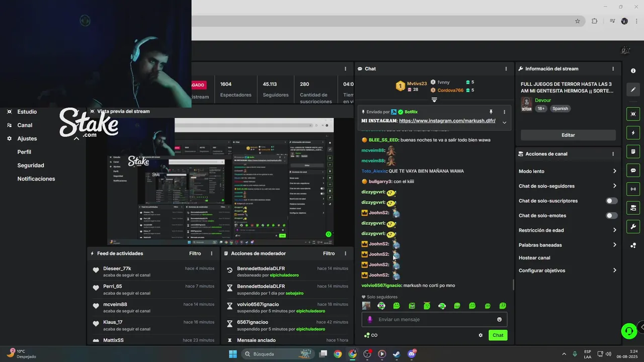
Task: Open chat settings gear icon
Action: (480, 335)
